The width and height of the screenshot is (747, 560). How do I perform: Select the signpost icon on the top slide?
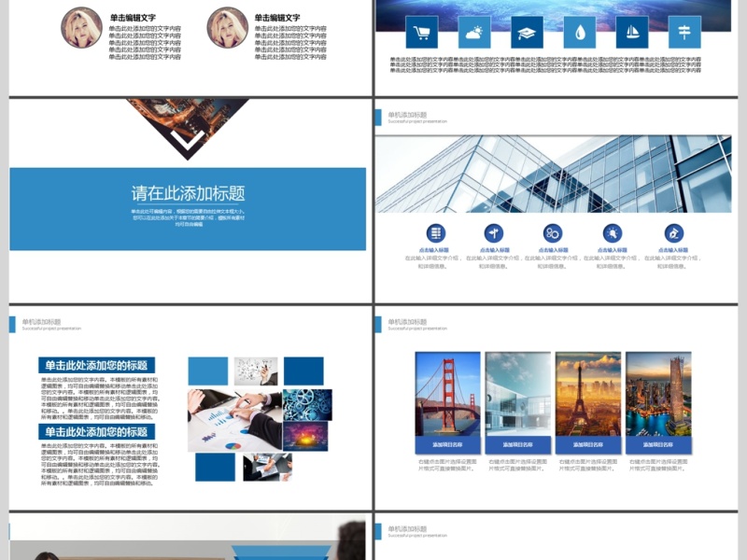pos(686,32)
